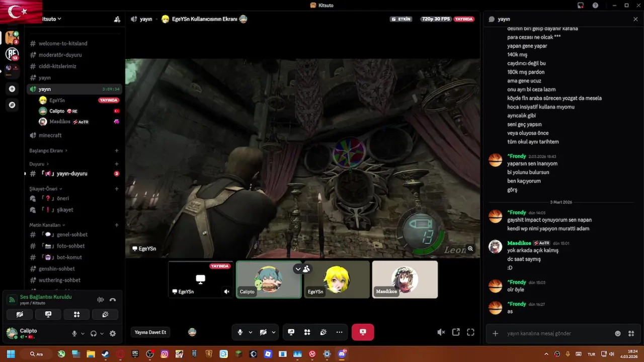Toggle microphone in bottom control bar
The width and height of the screenshot is (644, 362).
tap(240, 332)
